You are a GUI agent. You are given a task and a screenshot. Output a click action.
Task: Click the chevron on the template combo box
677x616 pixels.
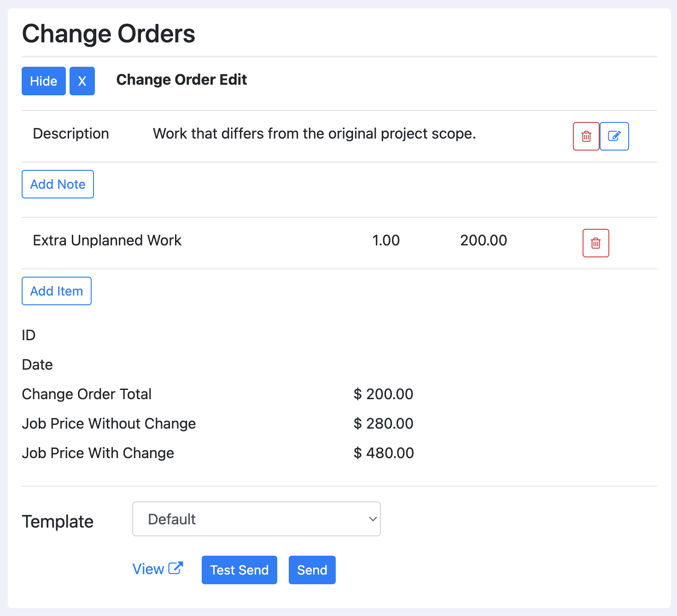click(372, 519)
